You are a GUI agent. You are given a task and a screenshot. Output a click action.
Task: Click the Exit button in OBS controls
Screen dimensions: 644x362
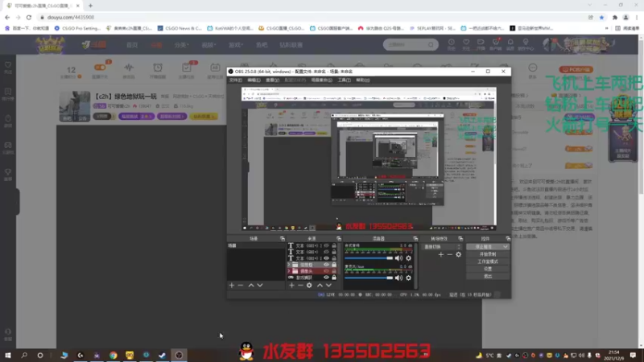click(488, 276)
